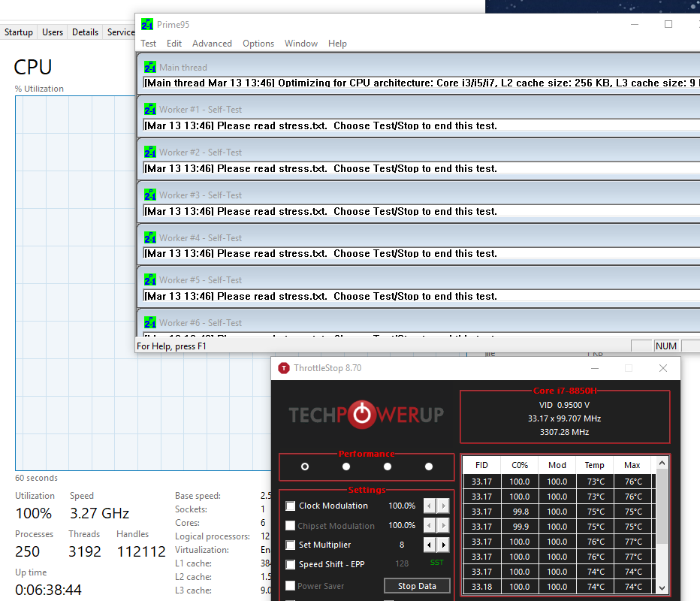
Task: Click the CPU utilization graph in Task Manager
Action: click(143, 283)
